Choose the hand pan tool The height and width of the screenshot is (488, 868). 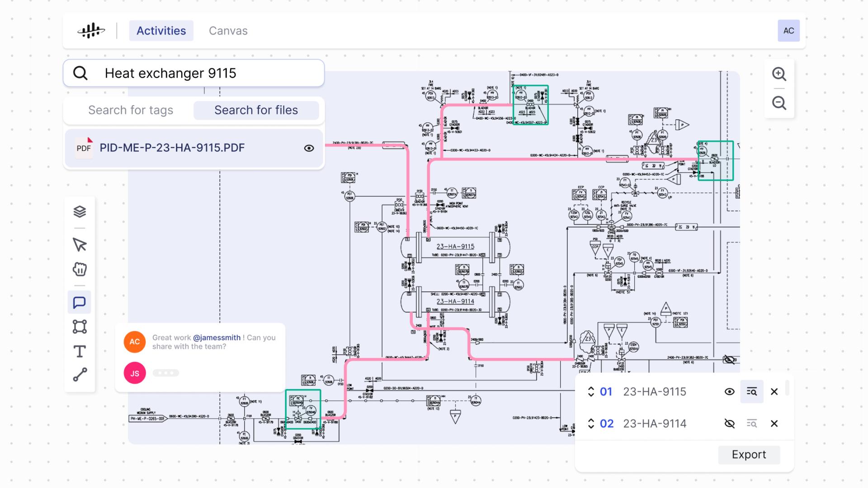80,269
